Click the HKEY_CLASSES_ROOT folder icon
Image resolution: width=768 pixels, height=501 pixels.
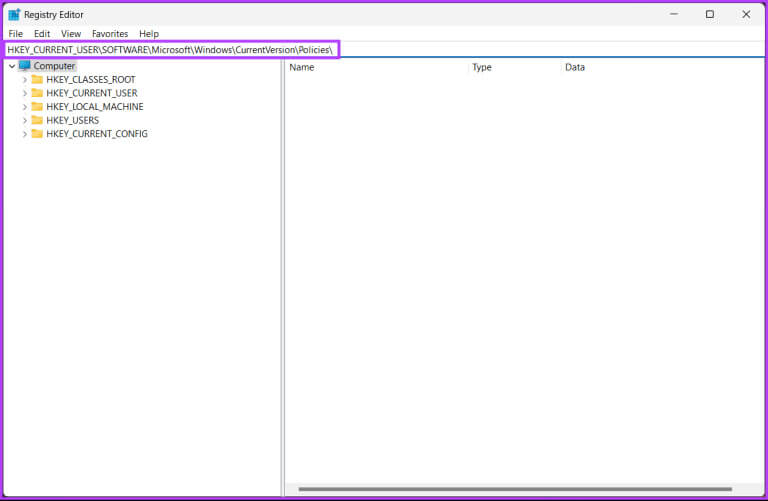[37, 79]
